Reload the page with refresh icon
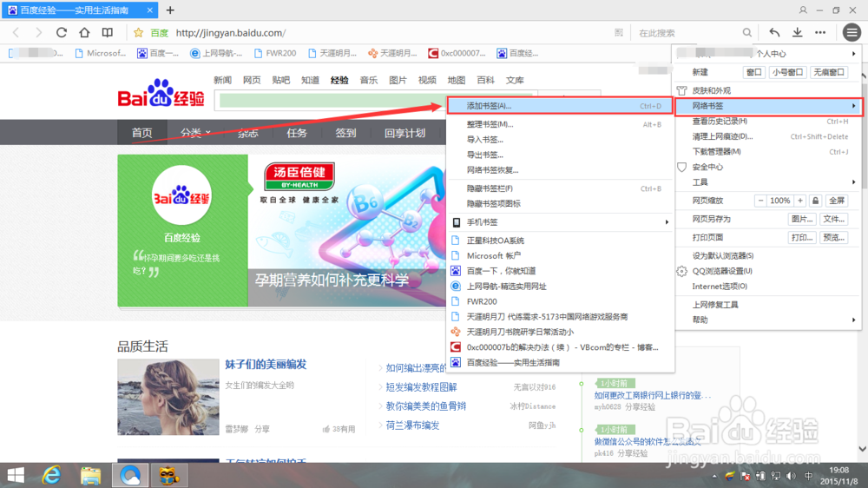868x488 pixels. click(62, 33)
